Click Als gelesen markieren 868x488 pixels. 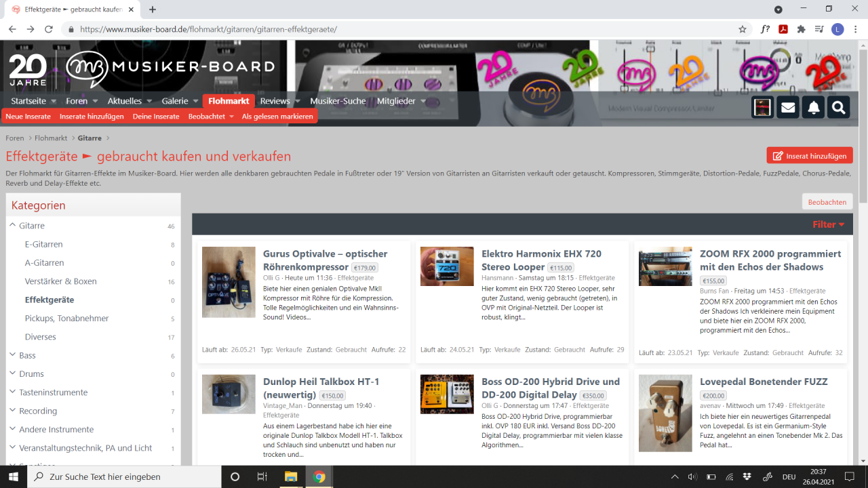[277, 117]
